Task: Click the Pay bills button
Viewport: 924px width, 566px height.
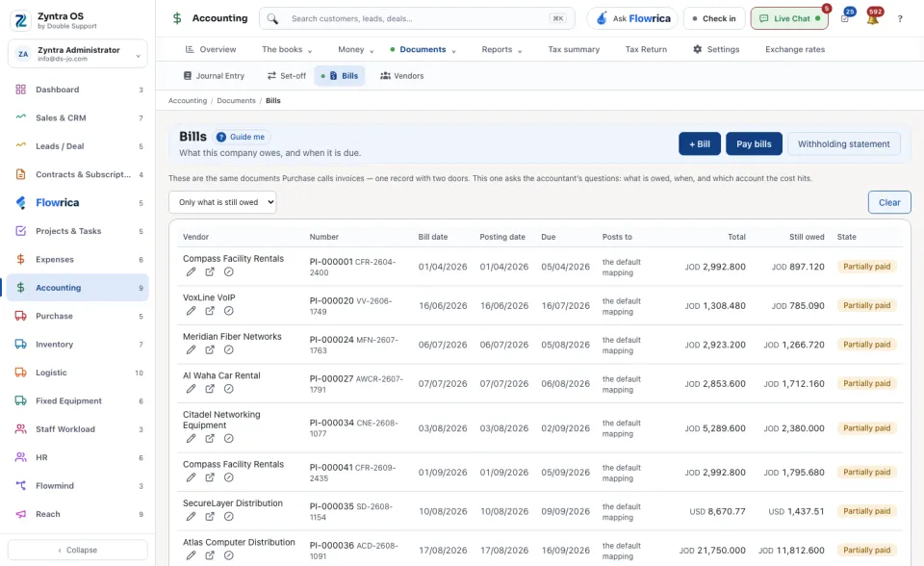Action: point(754,143)
